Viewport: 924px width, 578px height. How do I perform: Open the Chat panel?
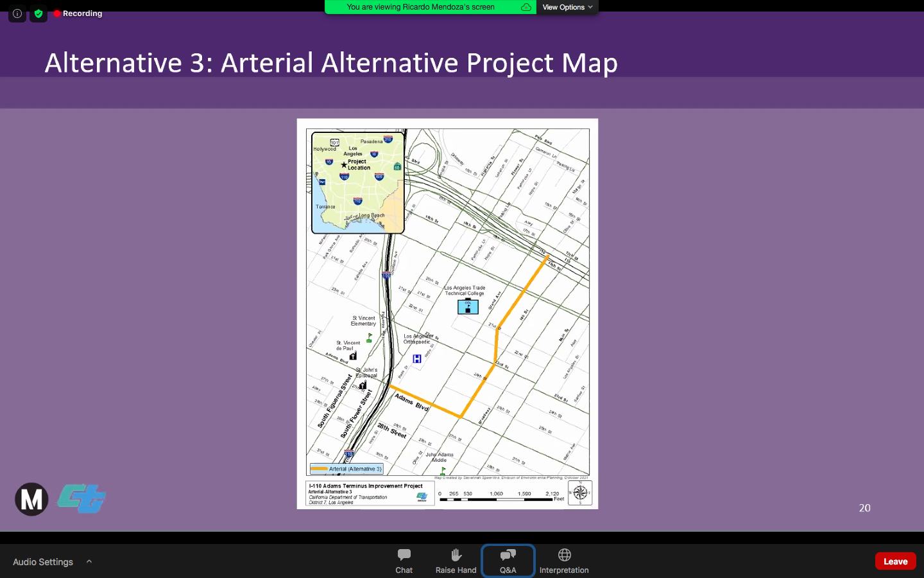(404, 561)
